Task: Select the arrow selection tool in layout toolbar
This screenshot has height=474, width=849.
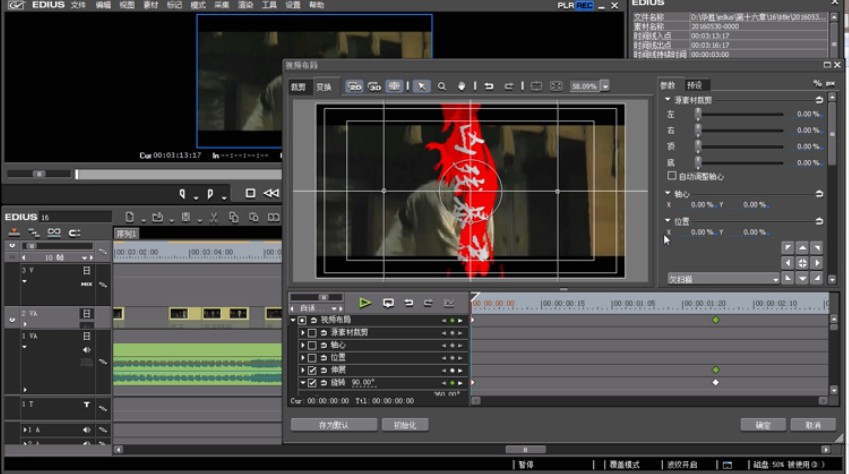Action: tap(421, 86)
